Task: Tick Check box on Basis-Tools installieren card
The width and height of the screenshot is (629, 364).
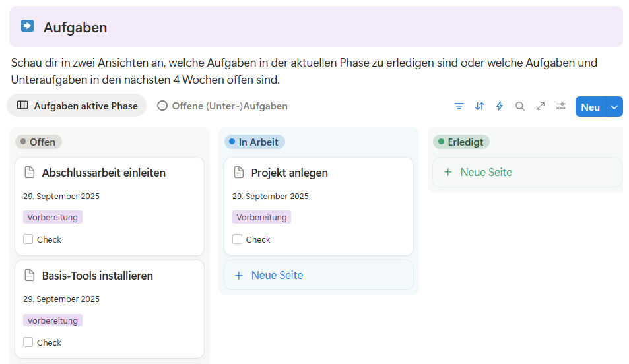Action: pyautogui.click(x=28, y=342)
